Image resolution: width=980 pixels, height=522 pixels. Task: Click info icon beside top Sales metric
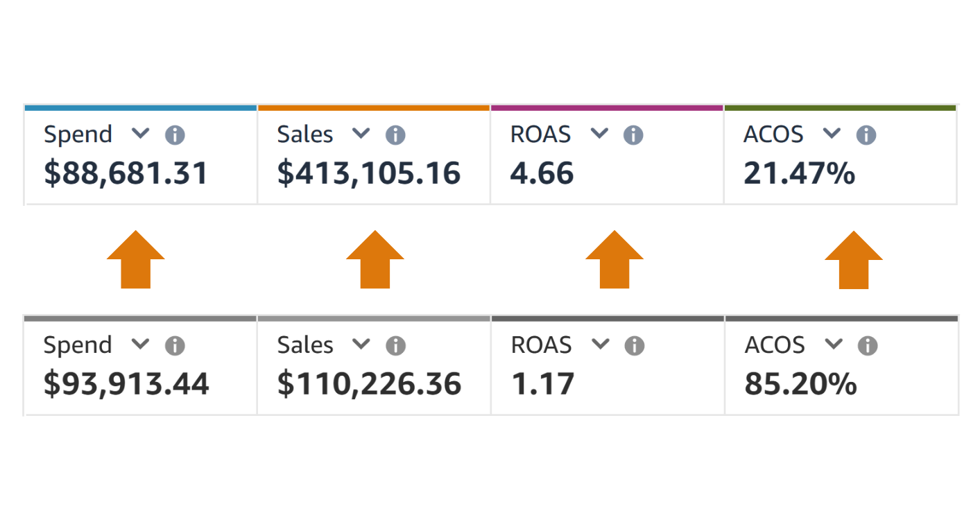coord(395,134)
